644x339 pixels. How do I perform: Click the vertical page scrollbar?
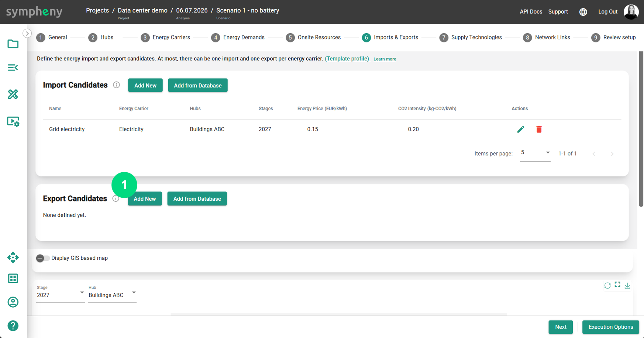click(641, 129)
